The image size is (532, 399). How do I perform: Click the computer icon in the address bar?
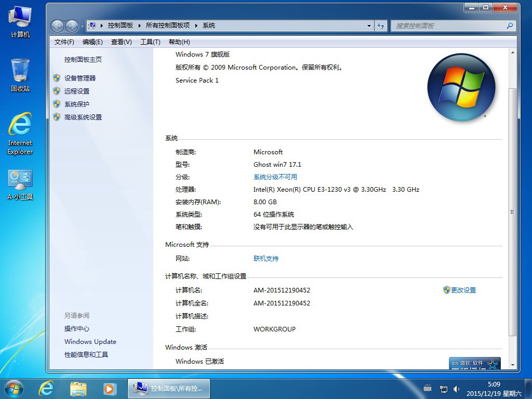coord(92,25)
